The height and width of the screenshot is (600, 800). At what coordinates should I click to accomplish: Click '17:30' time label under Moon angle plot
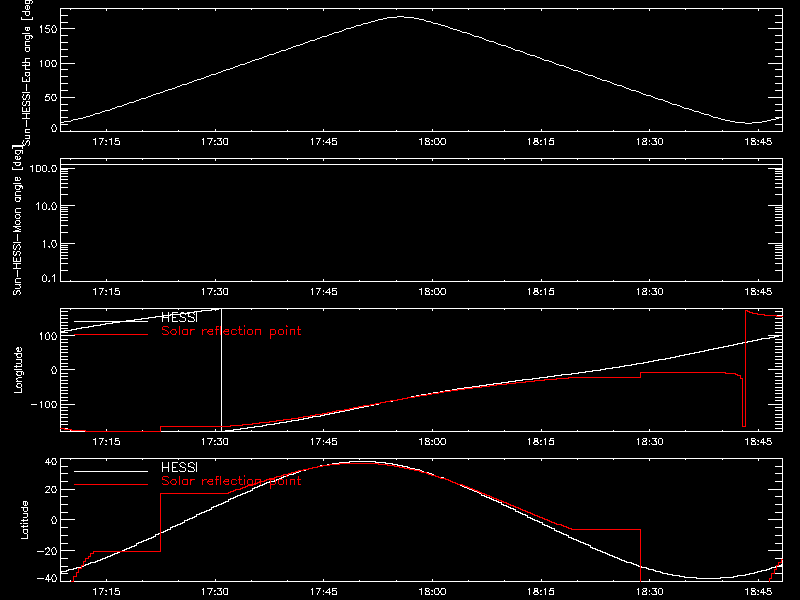215,291
